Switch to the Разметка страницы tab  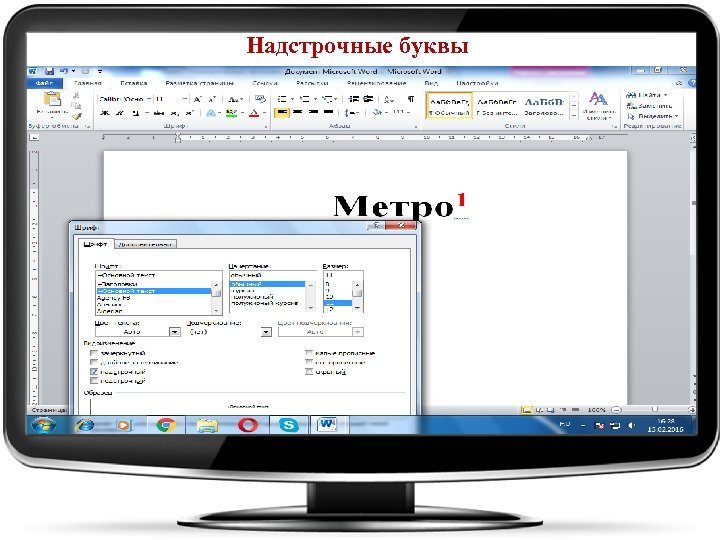coord(199,83)
